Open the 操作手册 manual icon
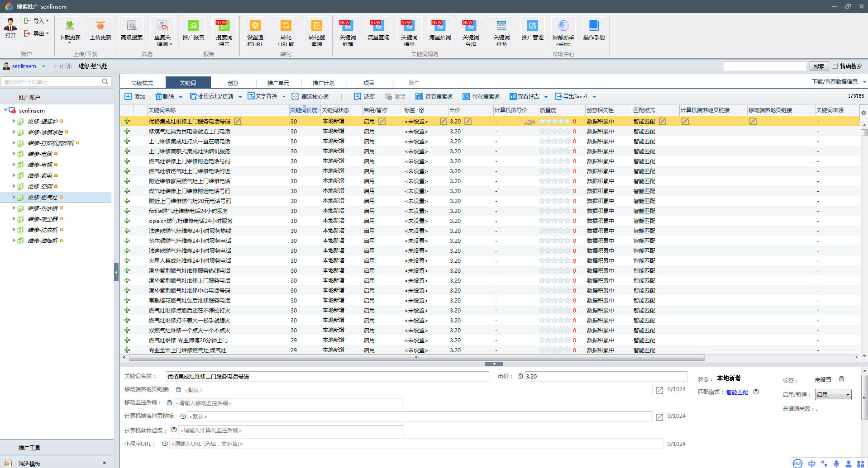Image resolution: width=868 pixels, height=468 pixels. 594,26
